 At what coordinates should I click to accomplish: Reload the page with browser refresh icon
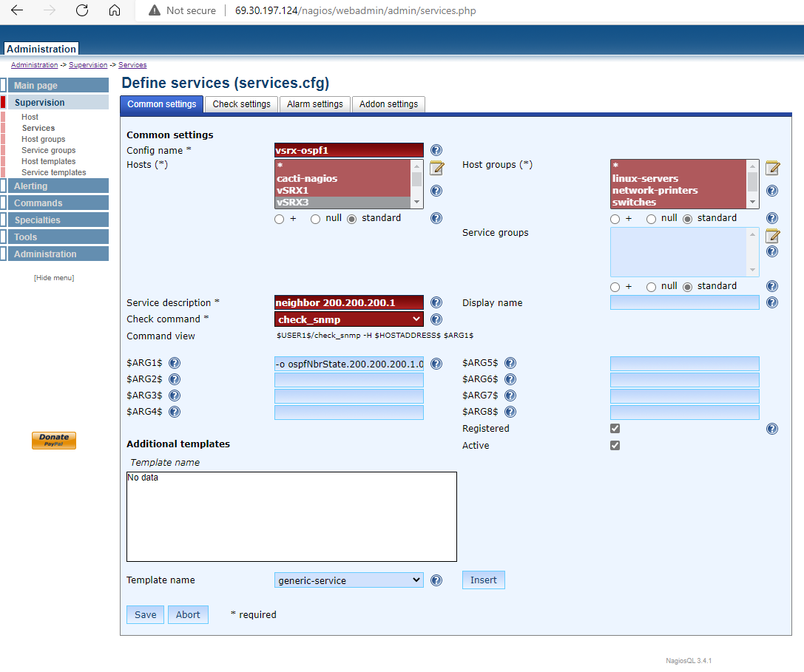pyautogui.click(x=82, y=10)
